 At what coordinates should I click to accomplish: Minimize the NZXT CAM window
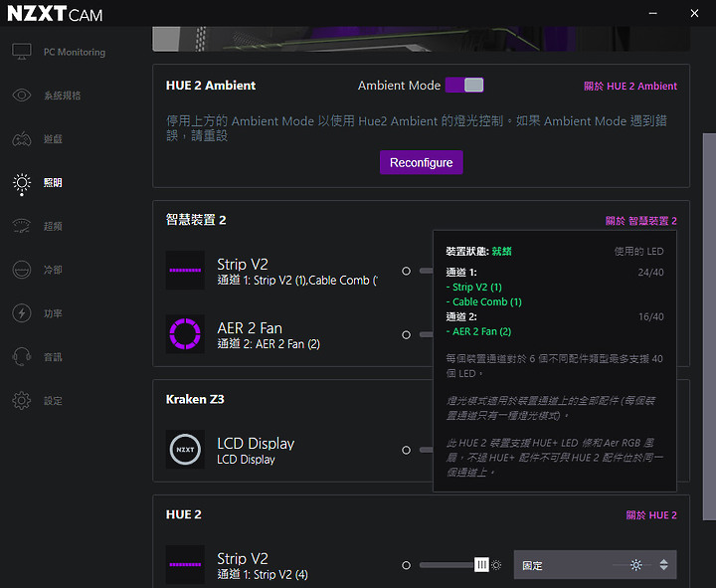pyautogui.click(x=653, y=13)
